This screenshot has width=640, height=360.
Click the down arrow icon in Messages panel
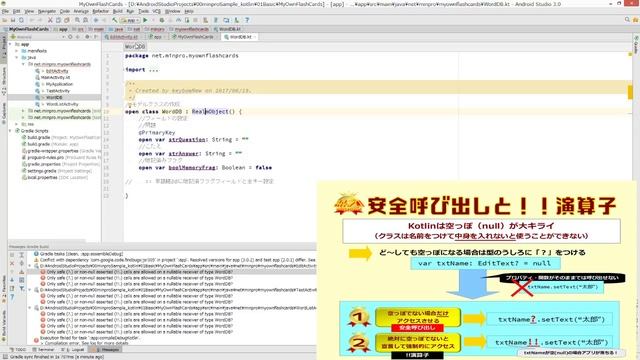12,280
